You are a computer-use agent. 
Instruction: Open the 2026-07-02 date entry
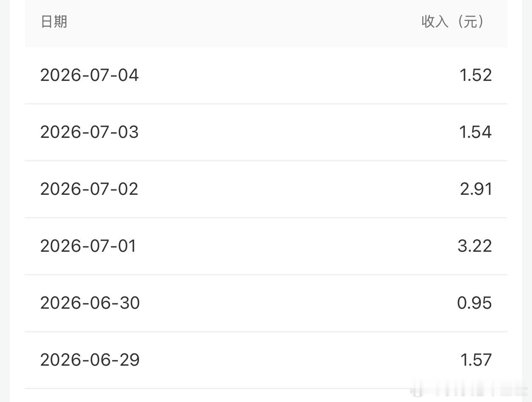[89, 189]
